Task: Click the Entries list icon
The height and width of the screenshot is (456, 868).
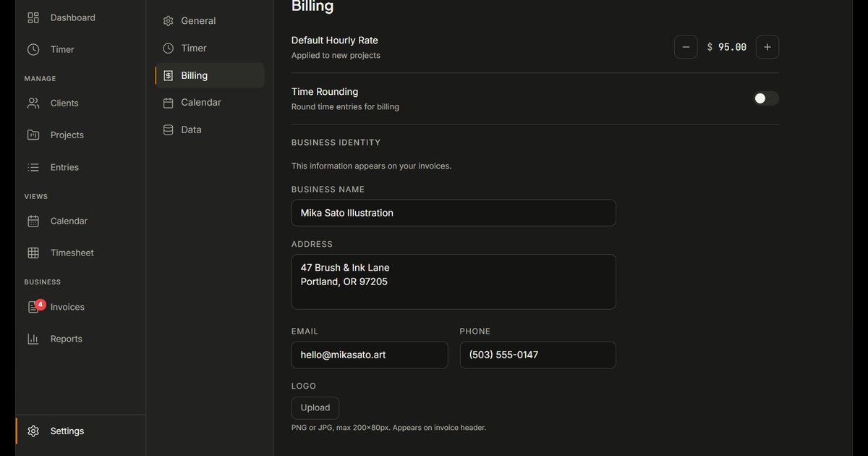Action: 33,167
